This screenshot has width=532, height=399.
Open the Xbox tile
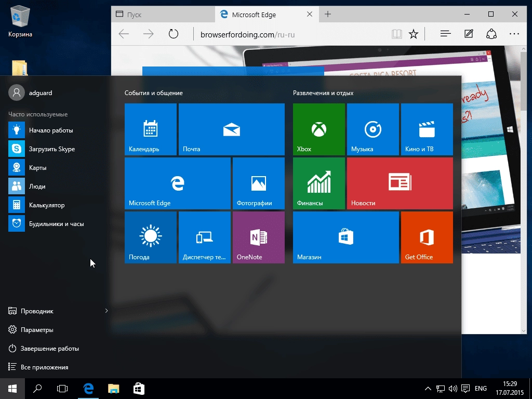(319, 129)
